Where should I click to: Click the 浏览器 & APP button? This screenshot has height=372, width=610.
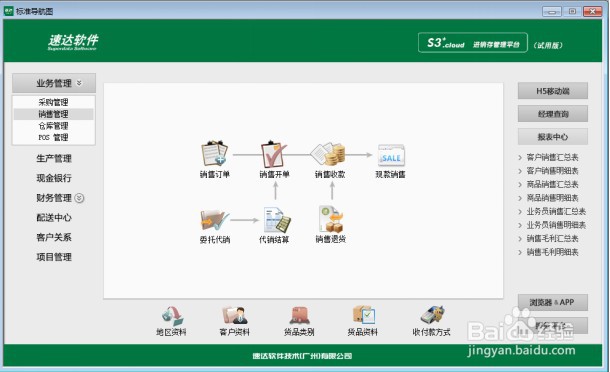pos(552,302)
